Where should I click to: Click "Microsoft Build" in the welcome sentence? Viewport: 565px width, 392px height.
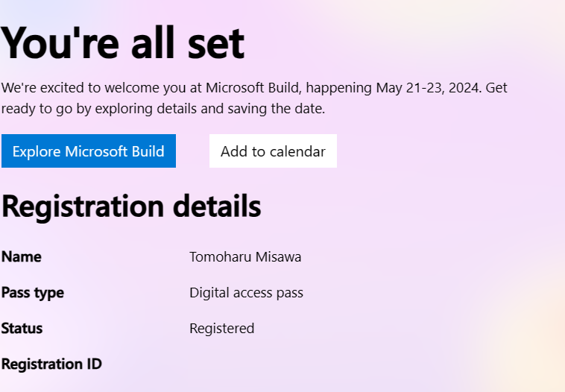[x=253, y=88]
